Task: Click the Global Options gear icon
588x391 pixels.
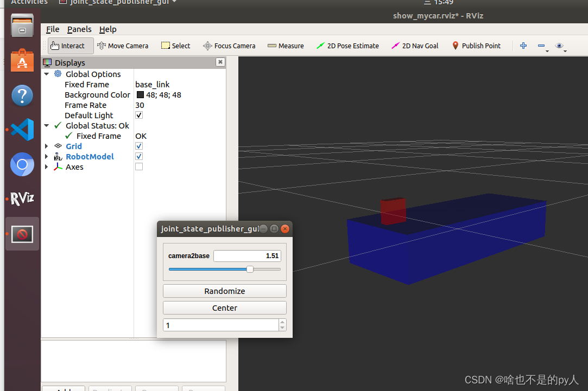Action: (x=58, y=74)
